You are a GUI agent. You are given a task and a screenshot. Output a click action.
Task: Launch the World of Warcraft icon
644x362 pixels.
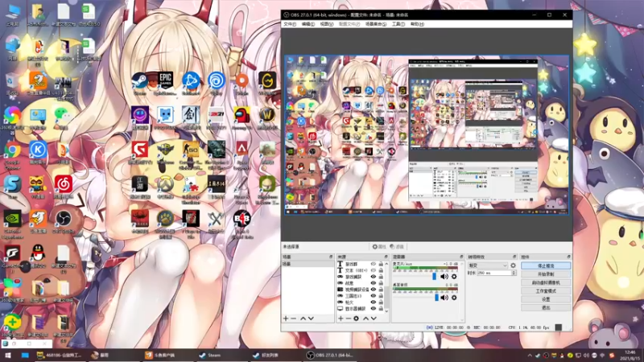(x=267, y=115)
